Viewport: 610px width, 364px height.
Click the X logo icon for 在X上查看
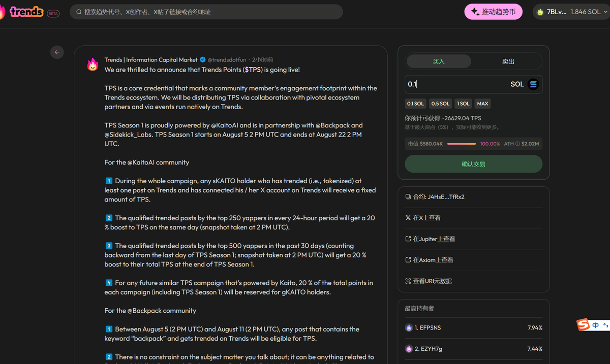point(408,218)
